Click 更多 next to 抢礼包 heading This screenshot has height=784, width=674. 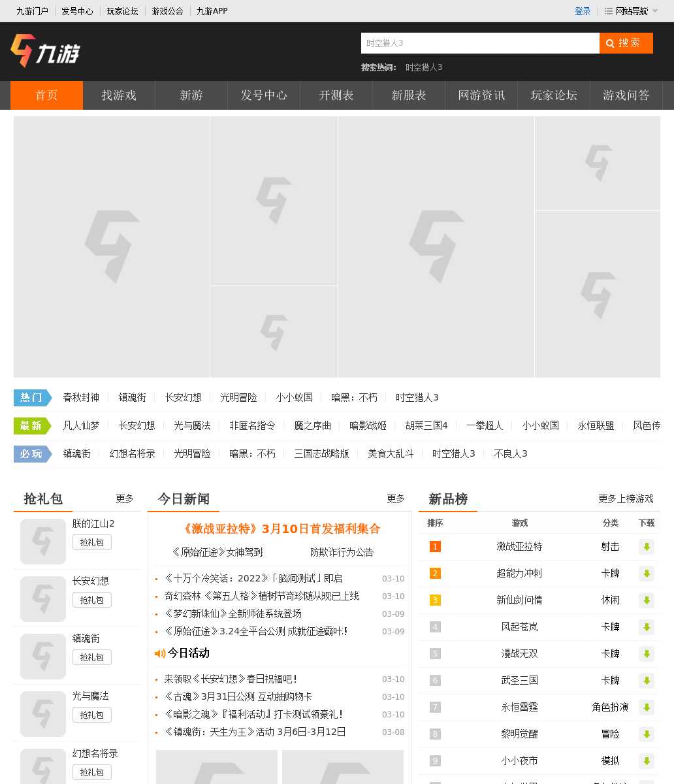point(125,498)
